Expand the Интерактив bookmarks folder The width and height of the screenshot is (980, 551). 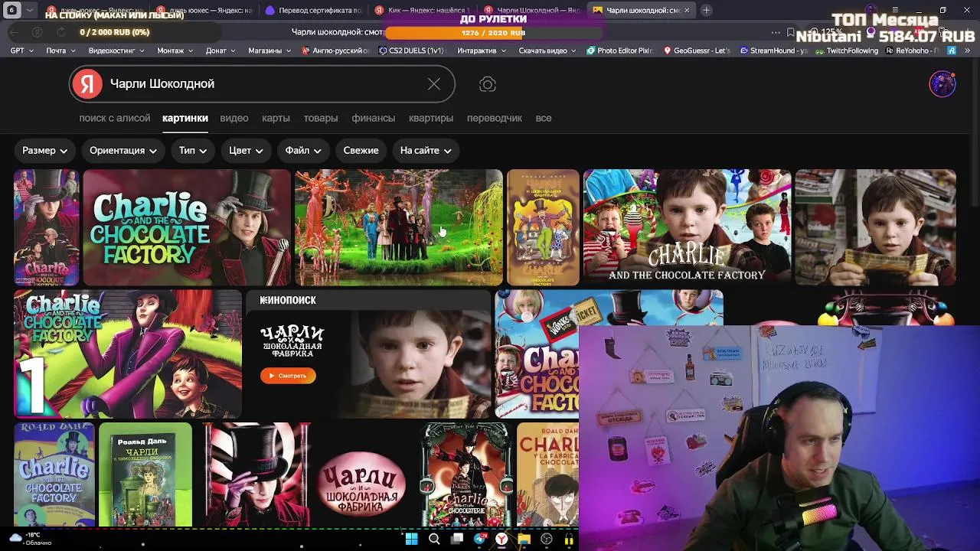(x=482, y=51)
